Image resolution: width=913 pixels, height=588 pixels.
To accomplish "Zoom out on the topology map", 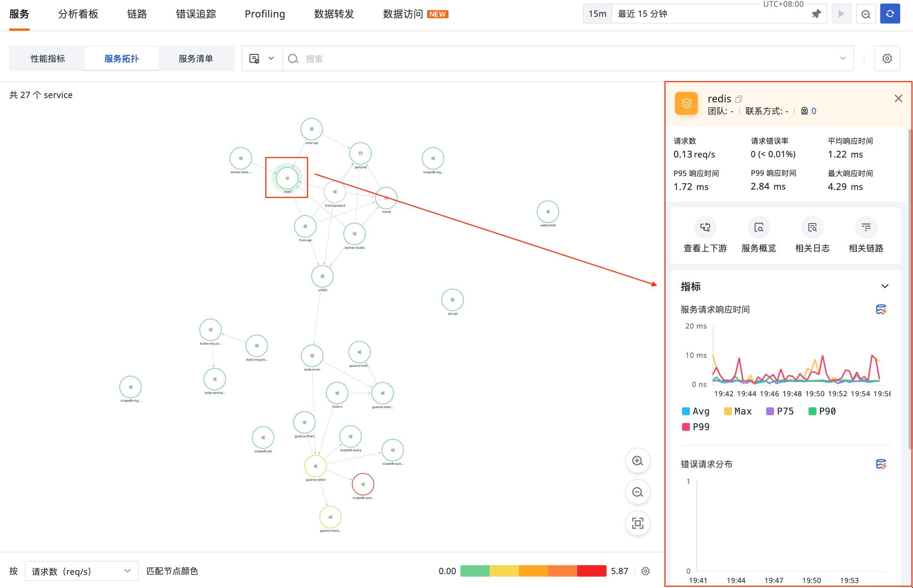I will (x=637, y=492).
